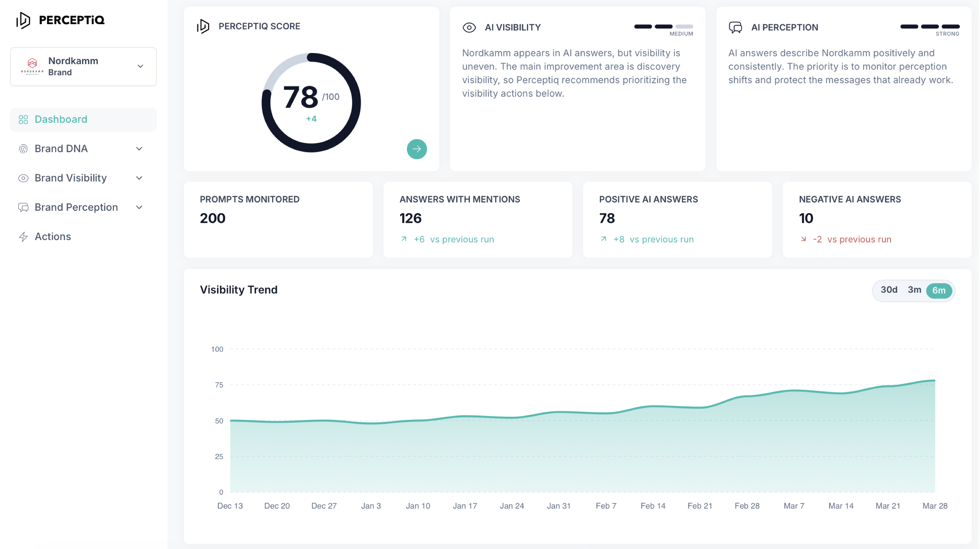Open the Actions menu item
This screenshot has height=549, width=980.
pos(83,237)
